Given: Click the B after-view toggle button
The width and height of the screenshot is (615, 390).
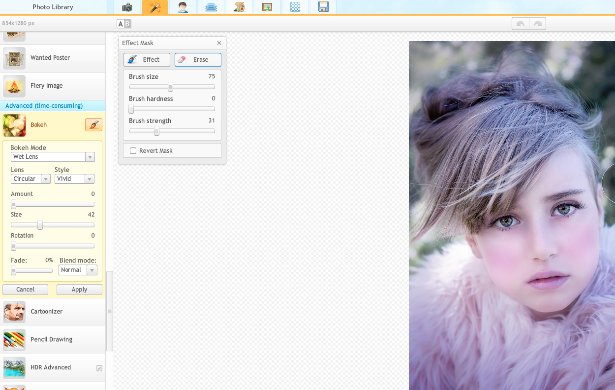Looking at the screenshot, I should coord(127,24).
